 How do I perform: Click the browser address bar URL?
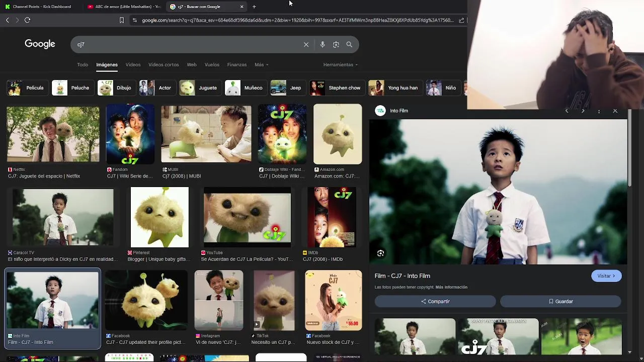pyautogui.click(x=298, y=20)
